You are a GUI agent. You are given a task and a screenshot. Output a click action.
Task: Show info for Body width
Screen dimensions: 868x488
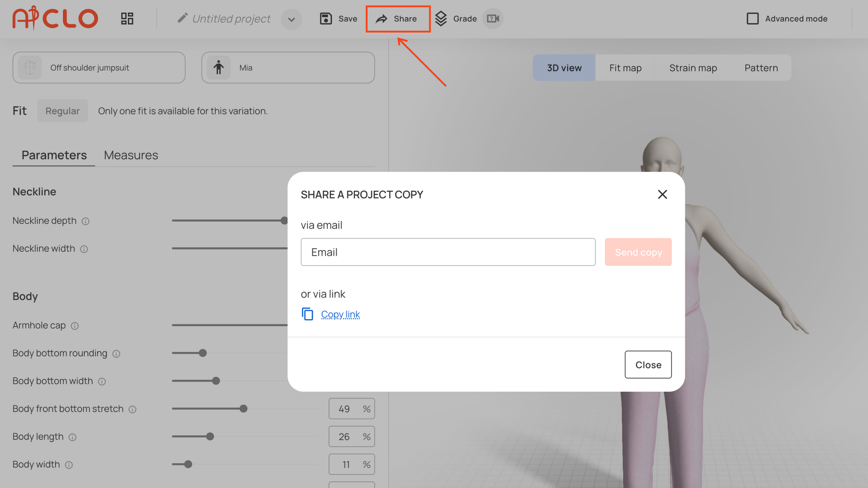coord(69,465)
